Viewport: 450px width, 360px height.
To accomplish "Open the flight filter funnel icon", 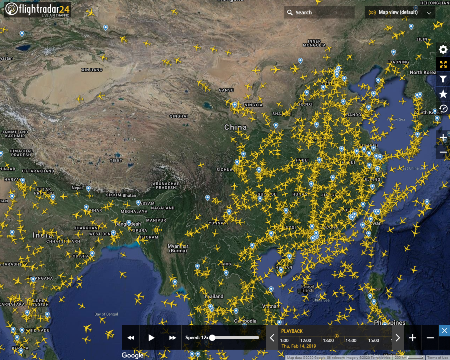I will click(x=443, y=79).
